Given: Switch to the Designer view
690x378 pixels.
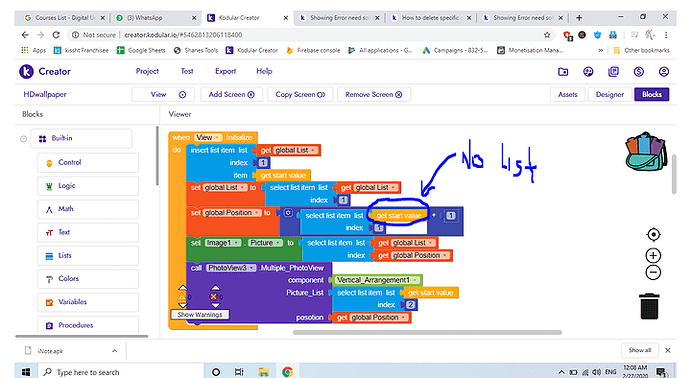Looking at the screenshot, I should coord(609,95).
